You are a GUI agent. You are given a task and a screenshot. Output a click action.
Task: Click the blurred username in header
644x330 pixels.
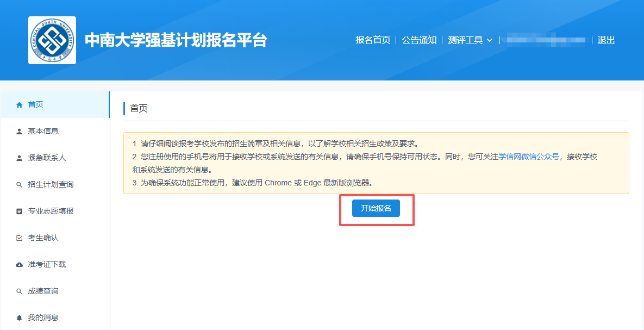click(x=545, y=40)
